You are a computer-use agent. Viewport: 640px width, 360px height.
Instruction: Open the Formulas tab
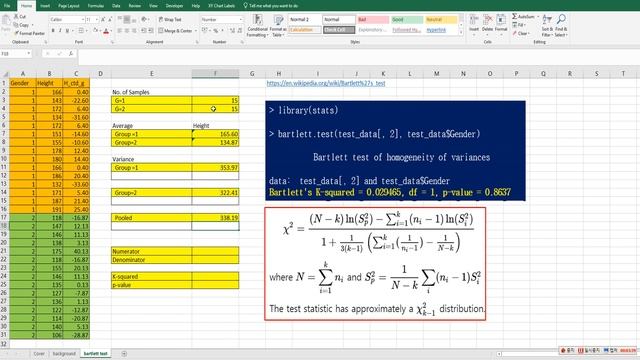click(96, 6)
